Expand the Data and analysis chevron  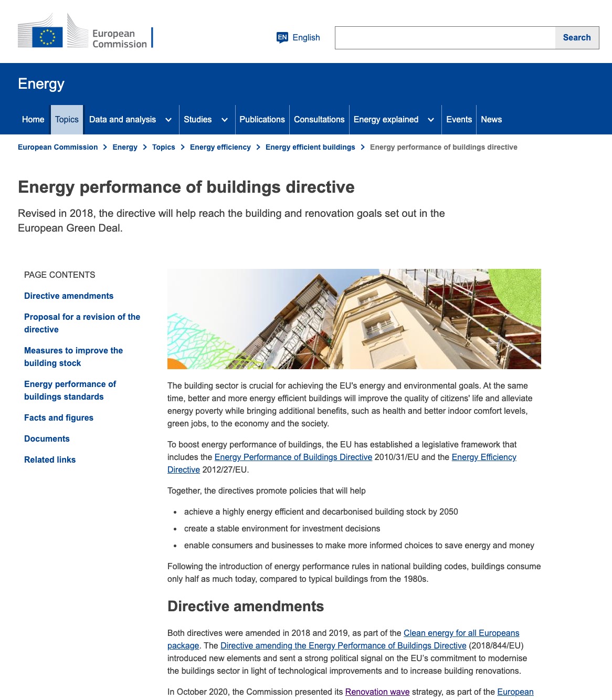(x=168, y=120)
